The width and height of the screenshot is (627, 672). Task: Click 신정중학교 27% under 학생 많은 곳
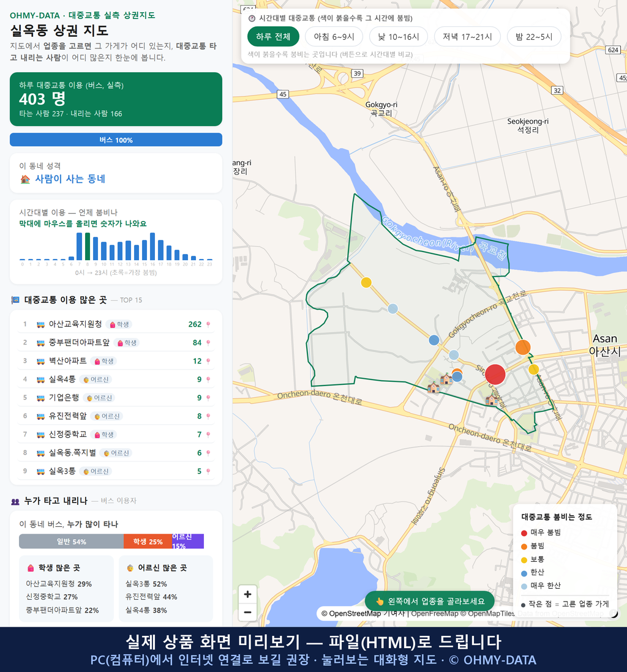pos(51,597)
